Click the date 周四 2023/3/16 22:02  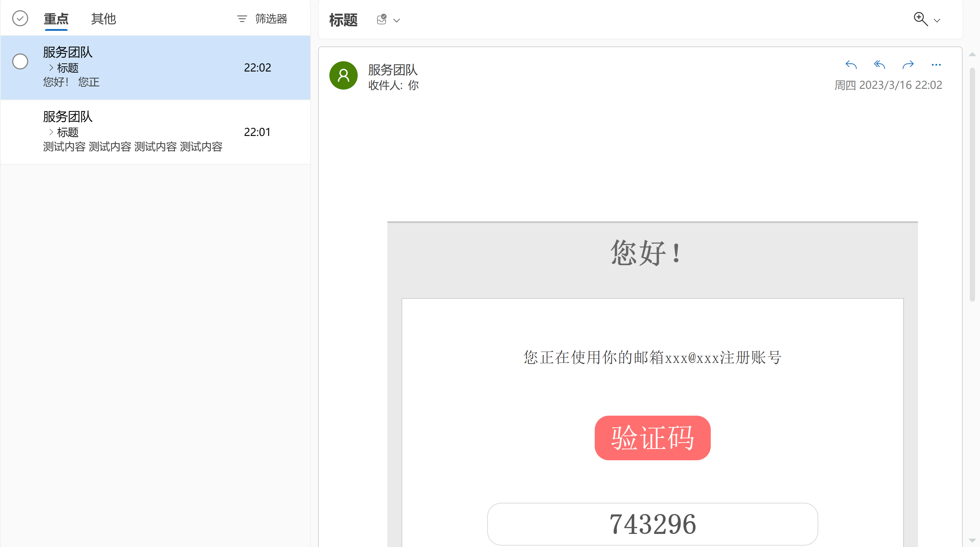tap(888, 85)
